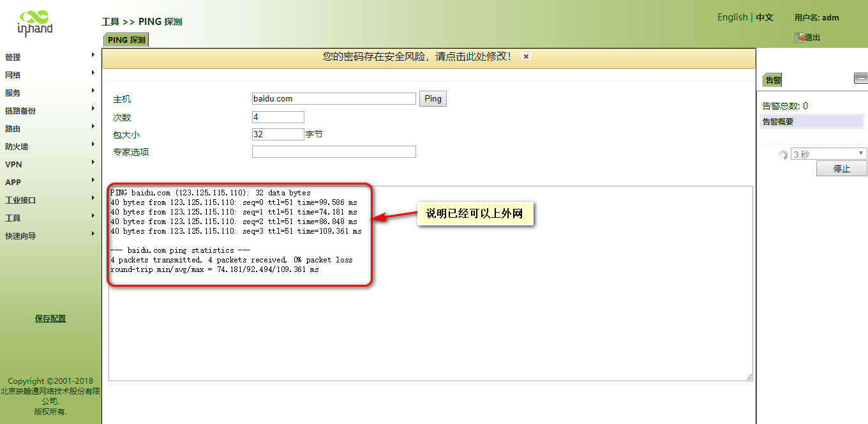Screen dimensions: 868x424
Task: Click the 保存配置 link
Action: click(50, 319)
